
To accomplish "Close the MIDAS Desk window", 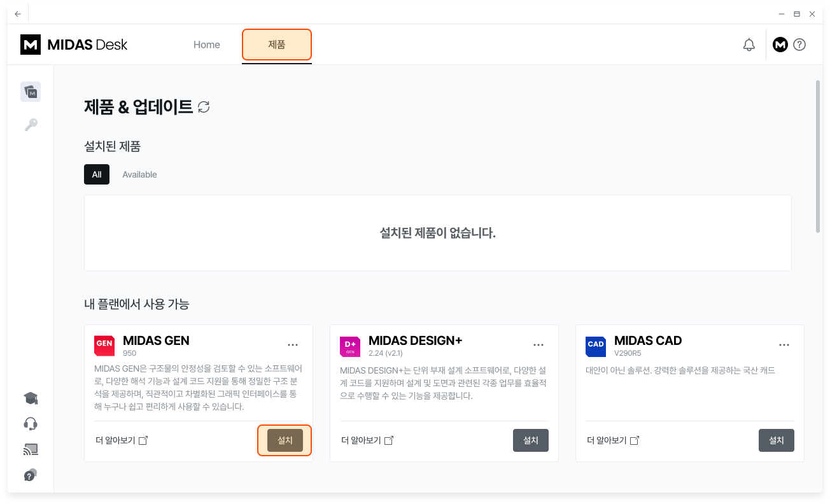I will pos(812,13).
